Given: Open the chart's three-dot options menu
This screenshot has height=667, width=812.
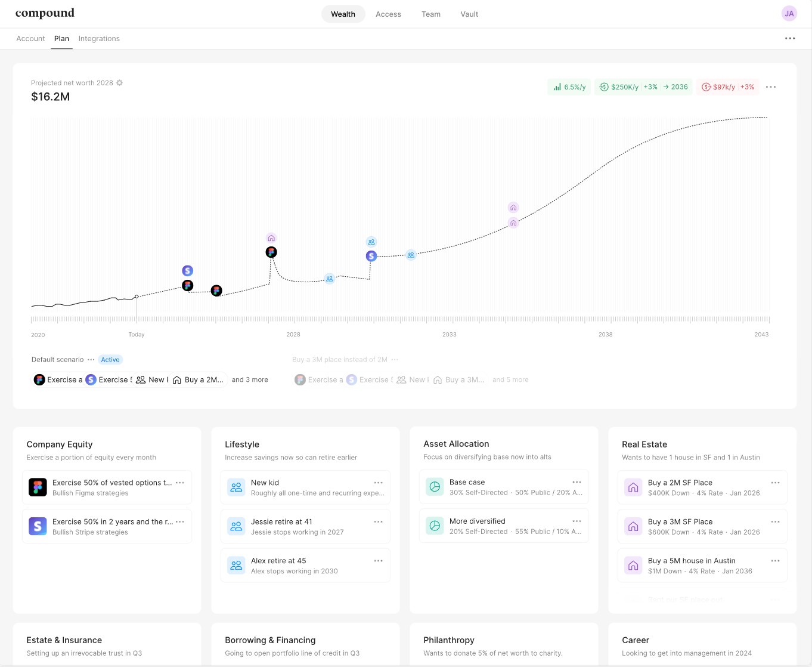Looking at the screenshot, I should pyautogui.click(x=771, y=87).
